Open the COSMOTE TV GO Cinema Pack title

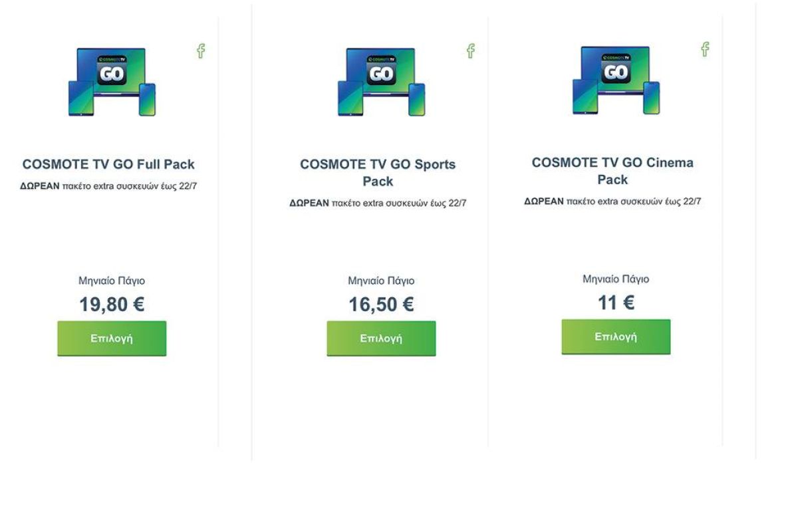pos(612,171)
